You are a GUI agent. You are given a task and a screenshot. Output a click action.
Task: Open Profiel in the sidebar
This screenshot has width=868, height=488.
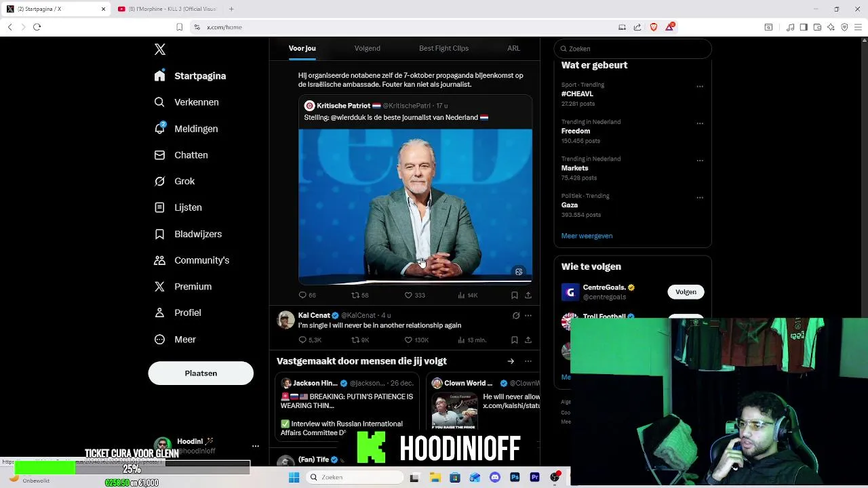(x=178, y=312)
